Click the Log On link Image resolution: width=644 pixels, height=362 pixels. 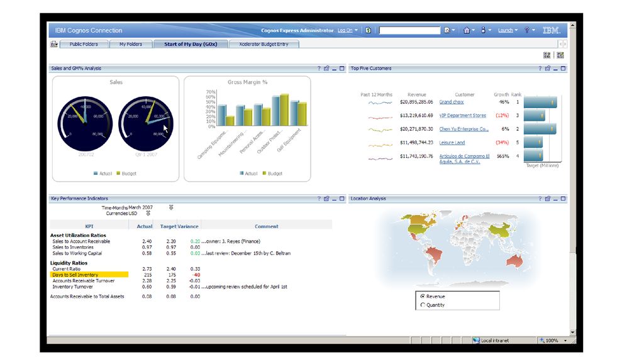coord(345,30)
